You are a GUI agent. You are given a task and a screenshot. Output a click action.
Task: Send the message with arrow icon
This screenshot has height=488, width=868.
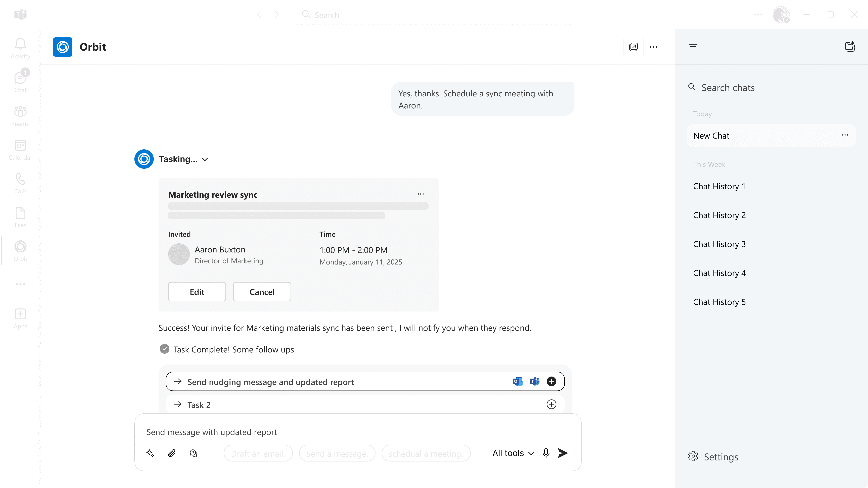point(562,453)
